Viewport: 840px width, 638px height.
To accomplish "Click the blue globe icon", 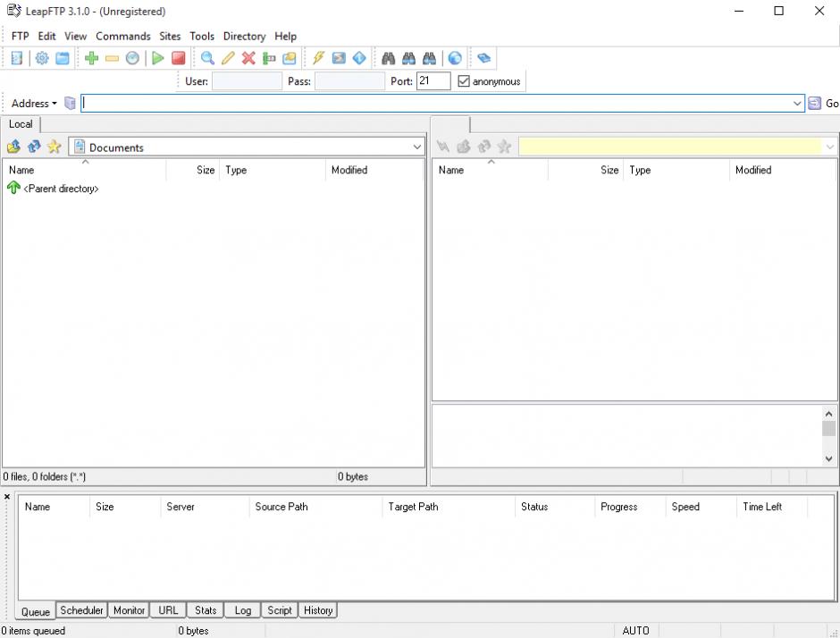I will click(455, 58).
